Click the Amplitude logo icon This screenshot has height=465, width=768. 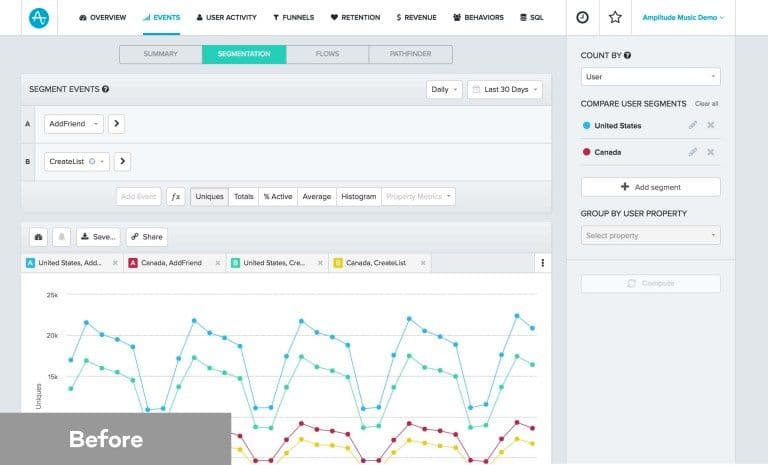click(x=39, y=17)
